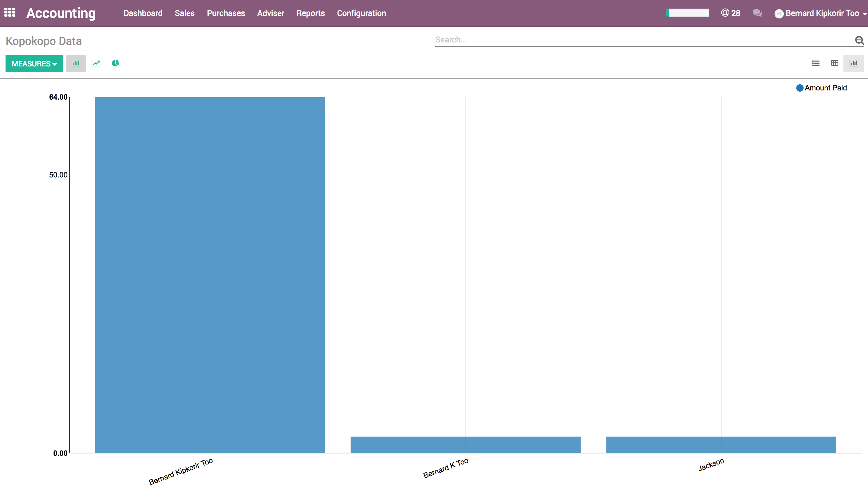Switch to bar chart mode
This screenshot has width=868, height=489.
coord(76,63)
